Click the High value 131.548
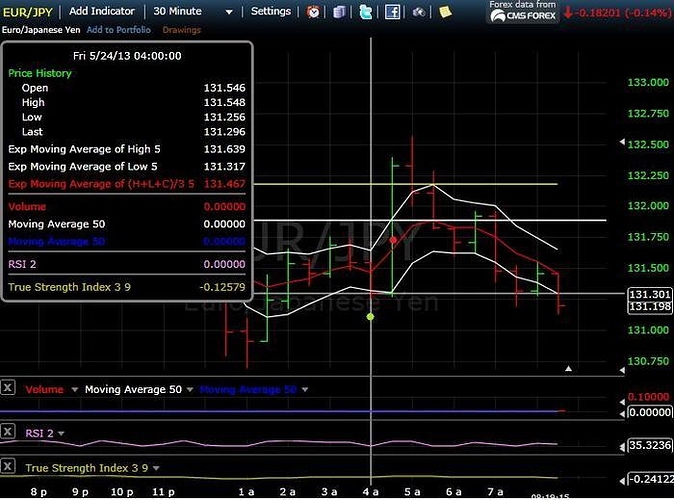This screenshot has width=674, height=500. click(x=224, y=102)
